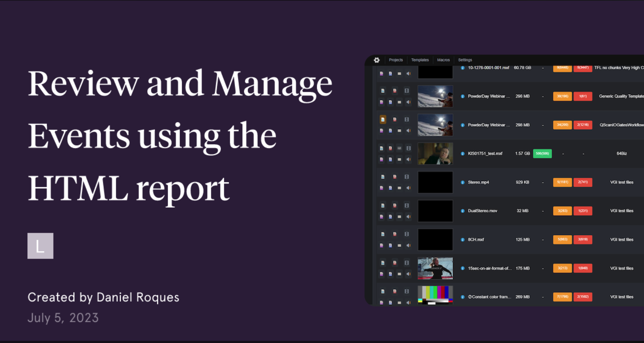644x343 pixels.
Task: Open the purple report icon for 15sec-on-air-format file
Action: point(381,274)
